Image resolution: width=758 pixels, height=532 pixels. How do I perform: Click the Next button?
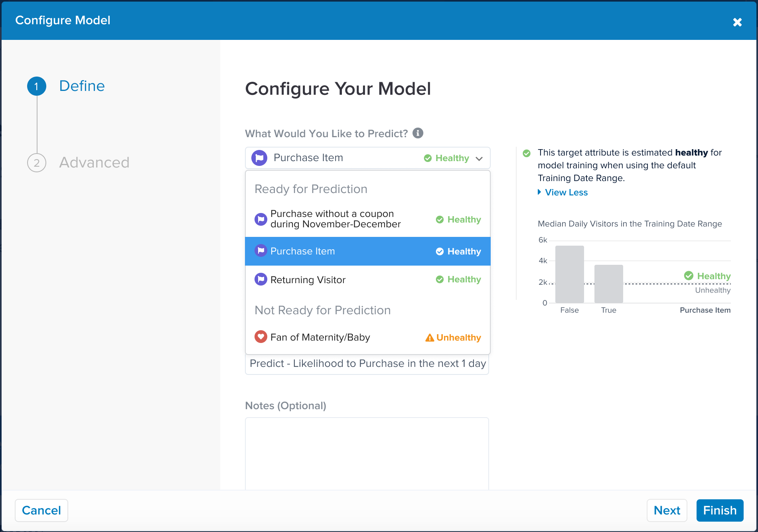click(x=667, y=510)
